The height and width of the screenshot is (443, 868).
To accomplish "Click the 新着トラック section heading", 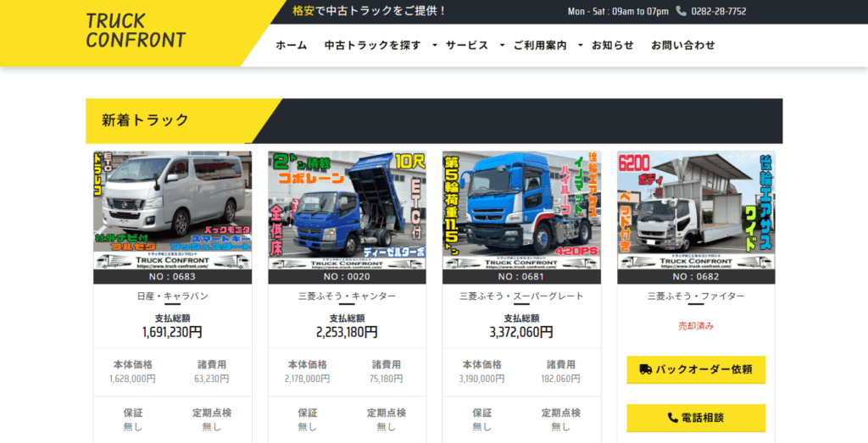I will click(x=146, y=120).
